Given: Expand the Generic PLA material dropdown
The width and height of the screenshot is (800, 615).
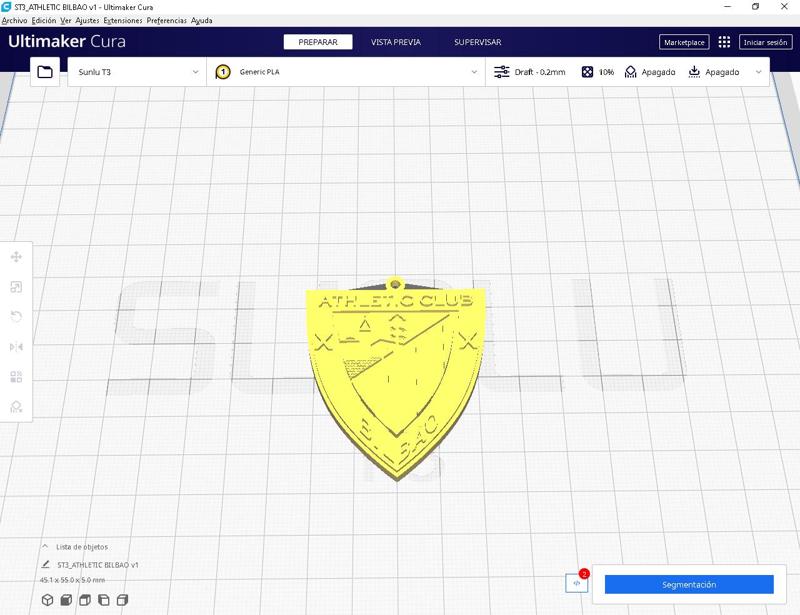Looking at the screenshot, I should (x=346, y=72).
